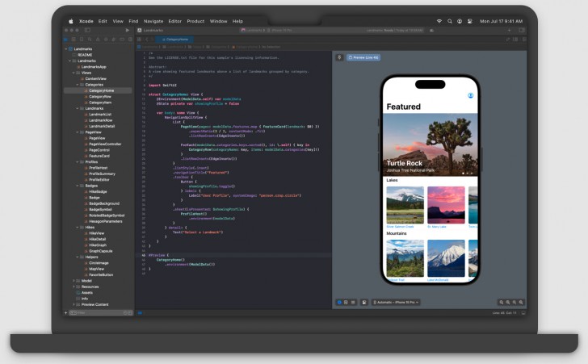
Task: Expand the Model folder
Action: [x=73, y=280]
